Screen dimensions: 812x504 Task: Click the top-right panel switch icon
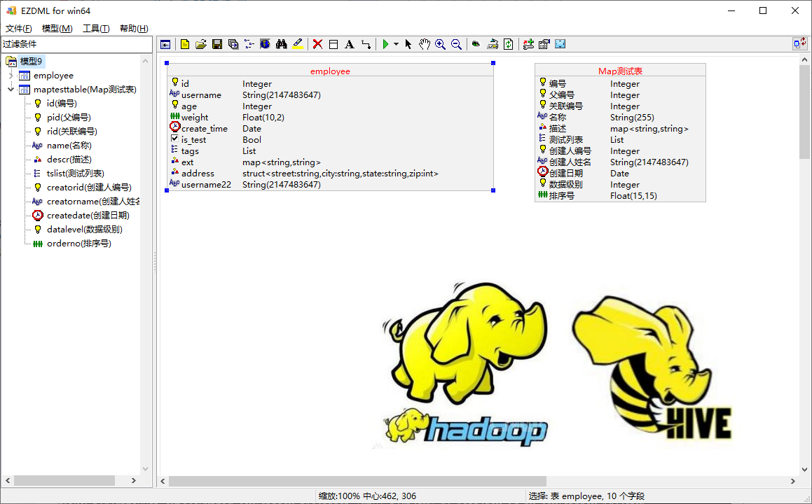[x=800, y=43]
